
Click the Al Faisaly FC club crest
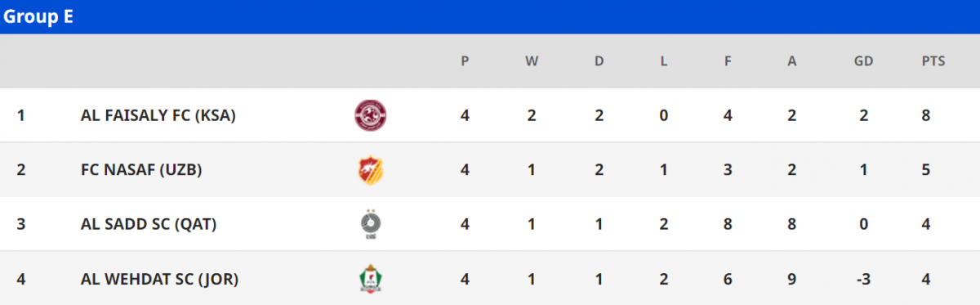371,115
